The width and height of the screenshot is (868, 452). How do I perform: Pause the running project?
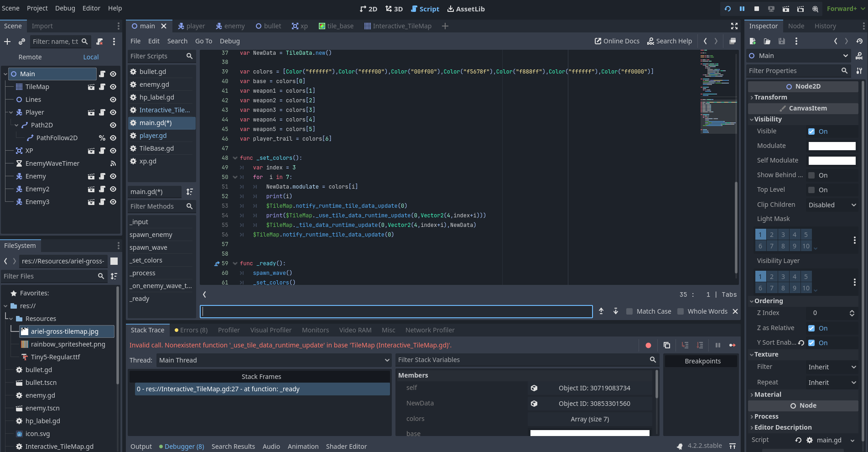742,9
